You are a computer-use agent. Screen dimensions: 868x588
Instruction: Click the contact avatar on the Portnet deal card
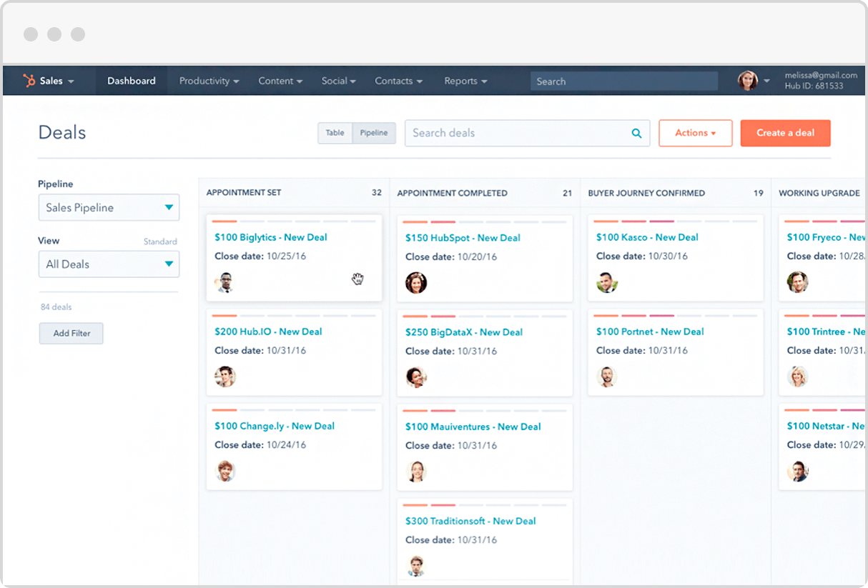(606, 377)
